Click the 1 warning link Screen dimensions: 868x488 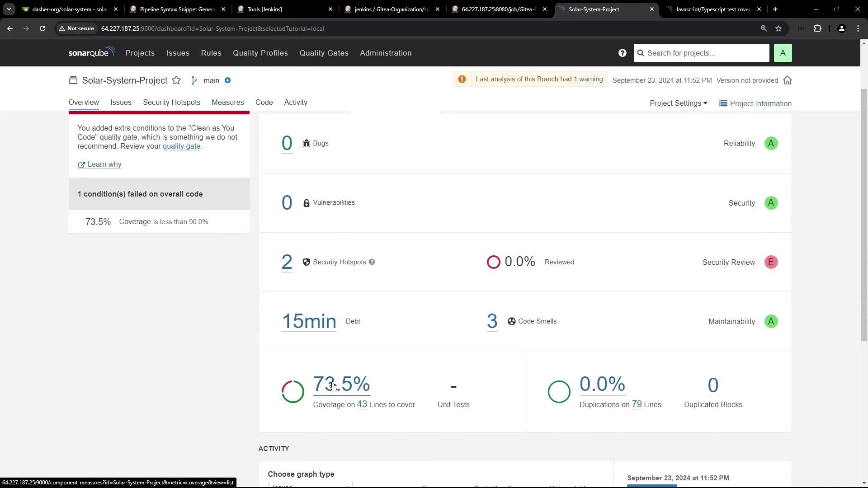(x=588, y=80)
